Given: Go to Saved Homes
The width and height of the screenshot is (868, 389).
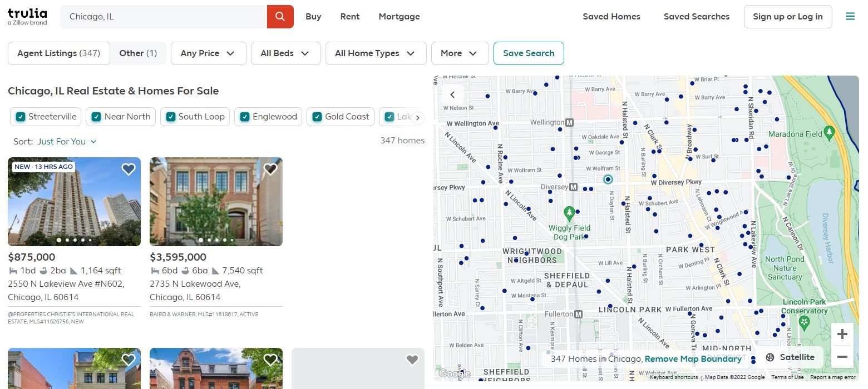Looking at the screenshot, I should pos(611,17).
